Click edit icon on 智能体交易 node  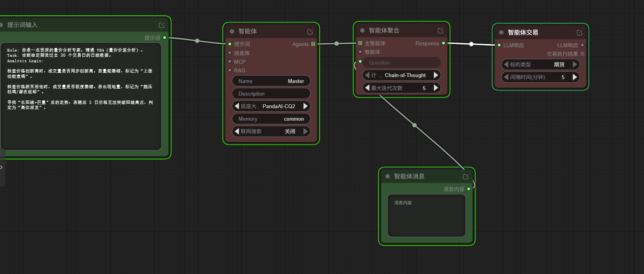pos(579,33)
